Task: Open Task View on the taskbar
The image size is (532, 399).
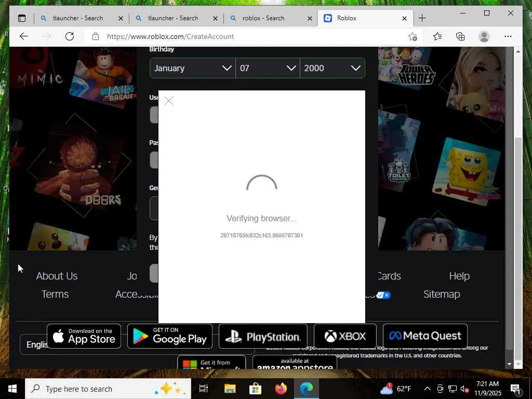Action: 204,389
